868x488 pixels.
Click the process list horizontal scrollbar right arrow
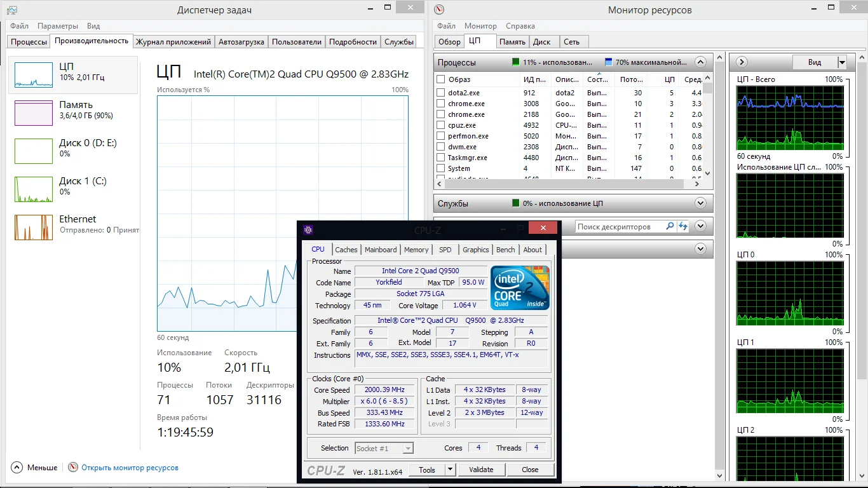click(697, 184)
